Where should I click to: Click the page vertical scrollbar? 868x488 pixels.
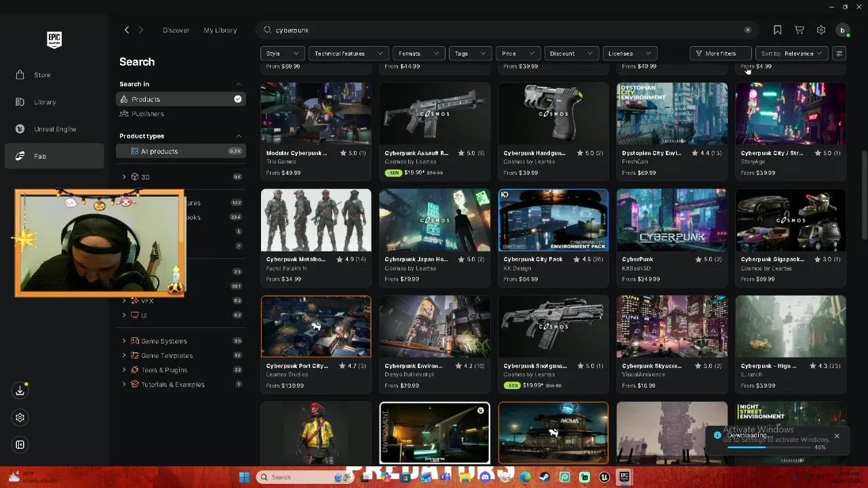[863, 195]
